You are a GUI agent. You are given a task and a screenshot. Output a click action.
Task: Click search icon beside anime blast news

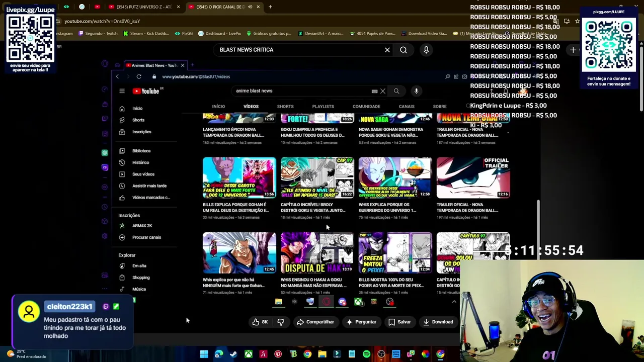396,91
